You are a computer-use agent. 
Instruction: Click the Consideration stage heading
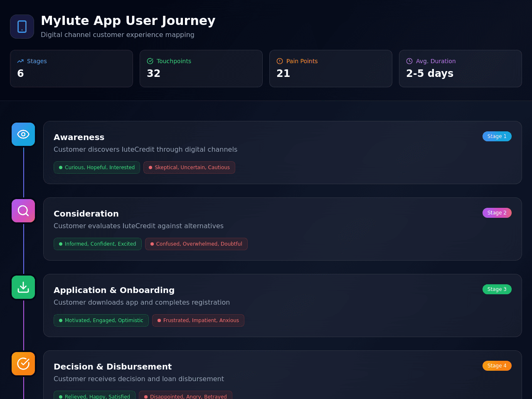point(86,214)
